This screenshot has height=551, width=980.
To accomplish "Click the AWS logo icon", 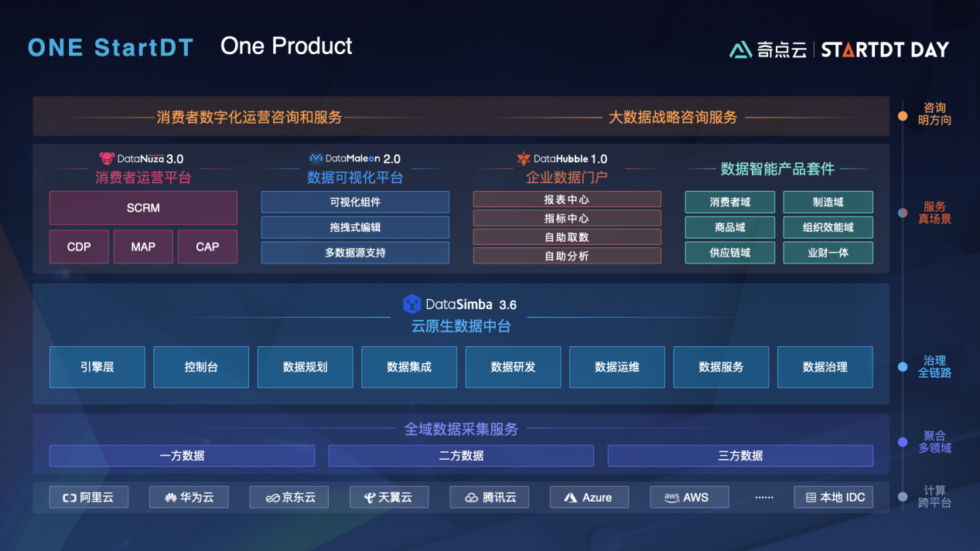I will (x=671, y=498).
